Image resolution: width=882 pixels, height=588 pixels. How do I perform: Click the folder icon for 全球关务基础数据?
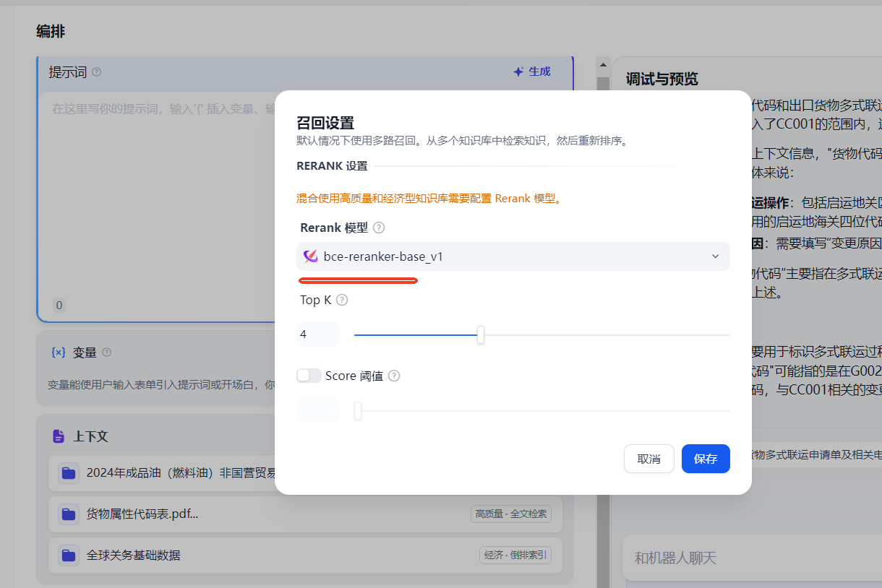tap(68, 555)
